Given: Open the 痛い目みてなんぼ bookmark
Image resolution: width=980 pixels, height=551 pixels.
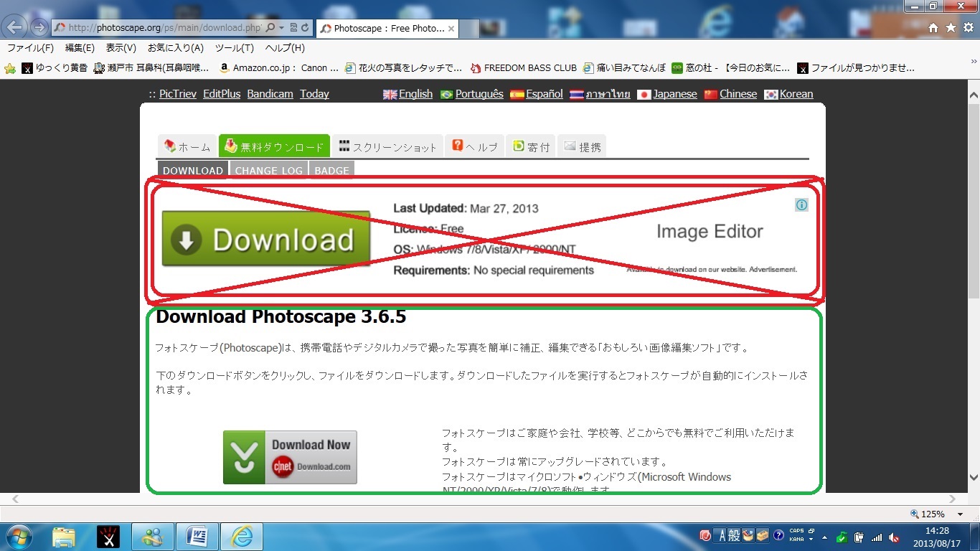Looking at the screenshot, I should pyautogui.click(x=625, y=68).
